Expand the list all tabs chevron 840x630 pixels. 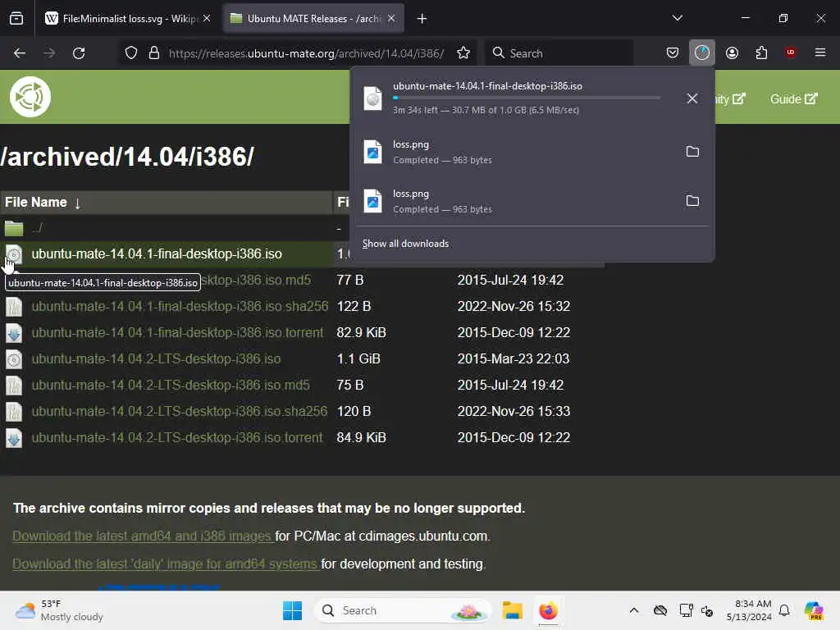click(677, 18)
